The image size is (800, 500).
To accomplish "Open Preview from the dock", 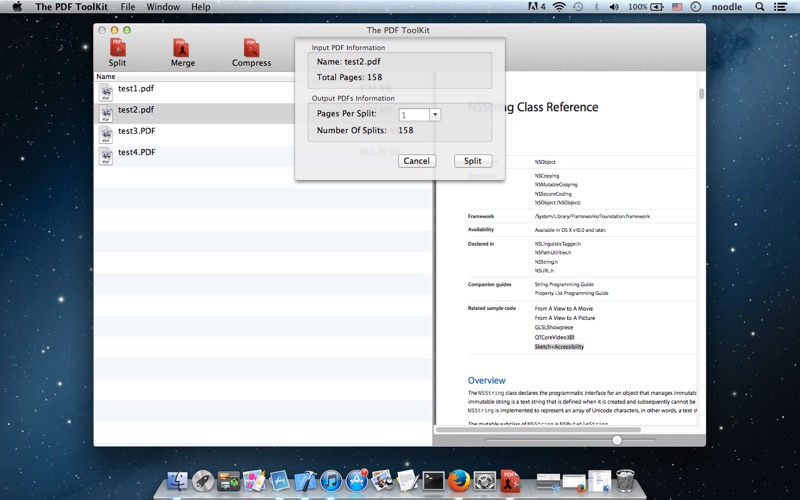I will point(382,481).
